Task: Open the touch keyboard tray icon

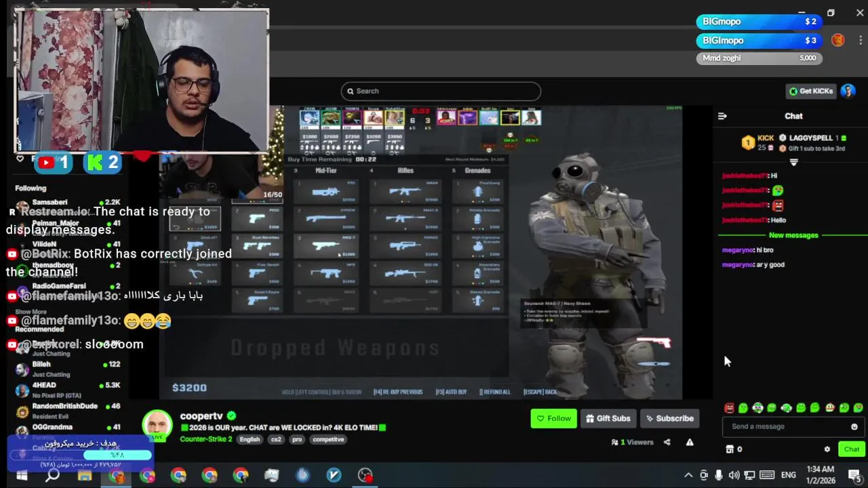Action: (x=767, y=475)
